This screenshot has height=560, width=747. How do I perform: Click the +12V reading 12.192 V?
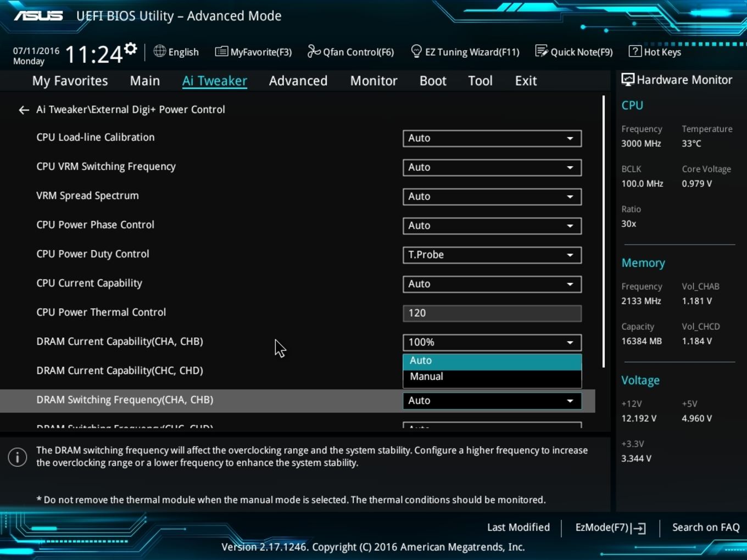639,418
